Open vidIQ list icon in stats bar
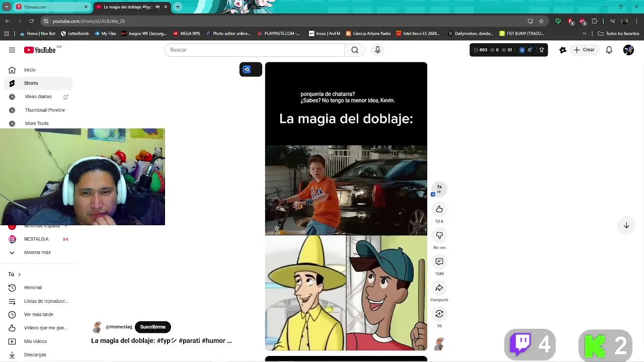 [530, 50]
